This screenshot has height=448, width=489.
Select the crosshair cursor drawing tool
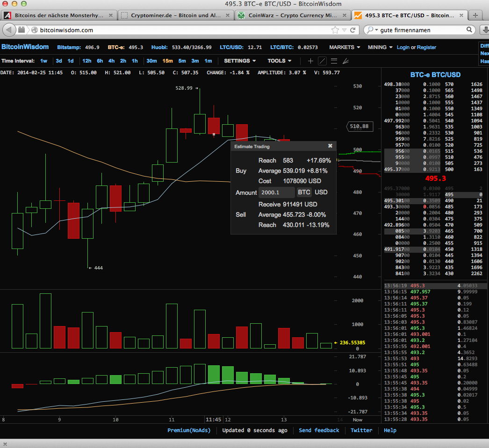coord(310,61)
